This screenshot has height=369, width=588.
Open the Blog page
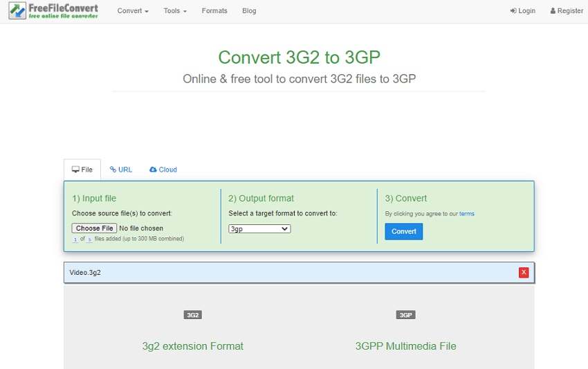[x=249, y=11]
